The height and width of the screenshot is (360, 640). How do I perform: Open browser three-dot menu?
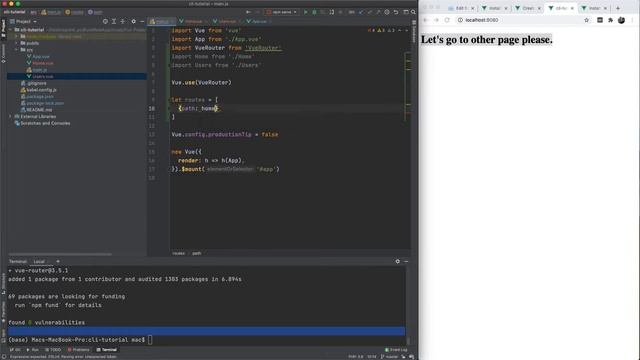point(632,20)
